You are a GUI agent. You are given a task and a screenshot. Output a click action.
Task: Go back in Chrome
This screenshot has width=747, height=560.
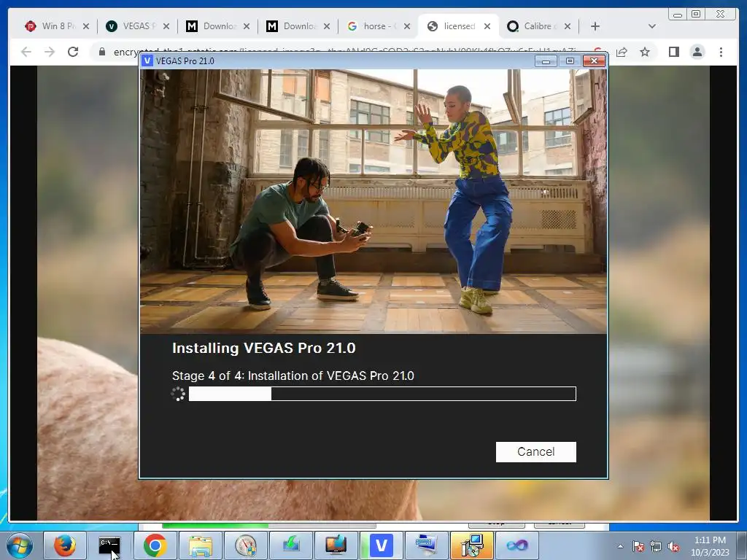[26, 52]
